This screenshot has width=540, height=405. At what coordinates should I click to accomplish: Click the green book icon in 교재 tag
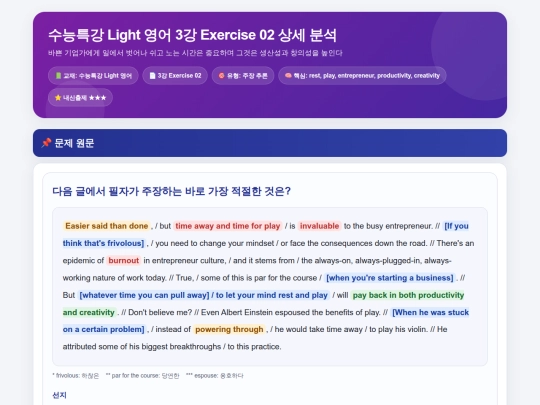58,76
